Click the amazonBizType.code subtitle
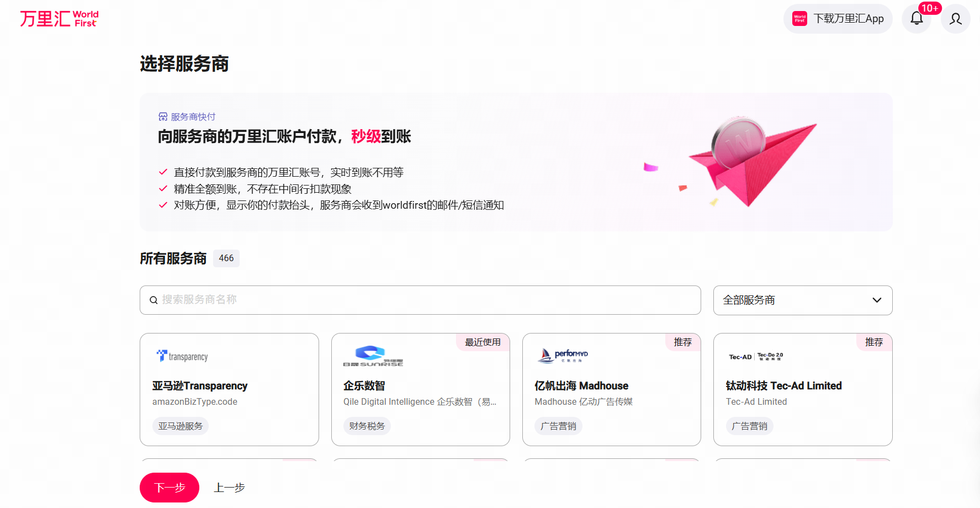Viewport: 980px width, 508px height. click(x=195, y=402)
